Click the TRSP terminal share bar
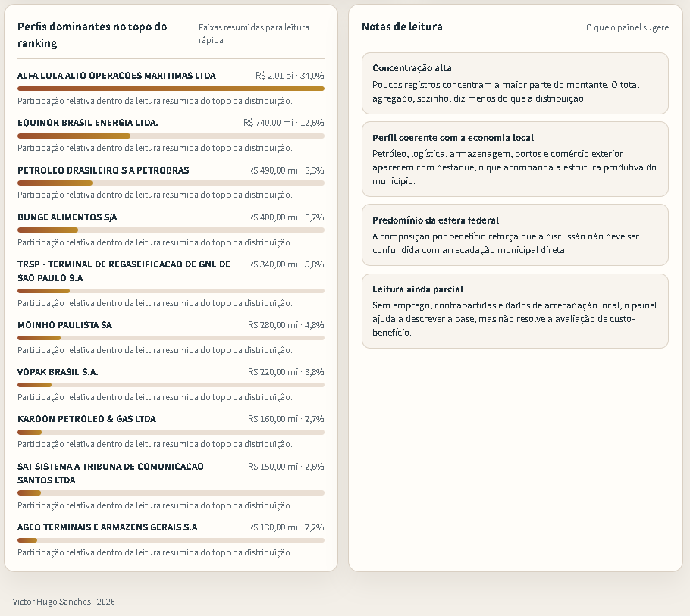690x616 pixels. [171, 291]
